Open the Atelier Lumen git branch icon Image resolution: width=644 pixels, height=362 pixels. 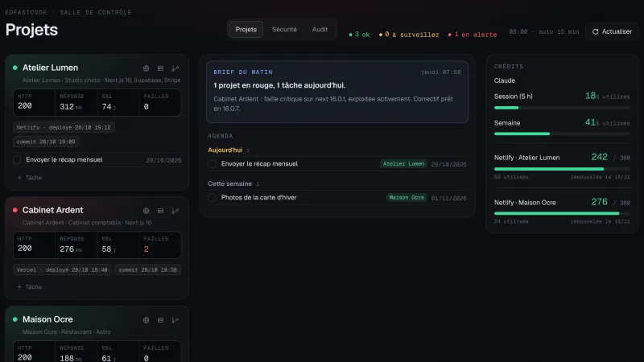(x=175, y=68)
